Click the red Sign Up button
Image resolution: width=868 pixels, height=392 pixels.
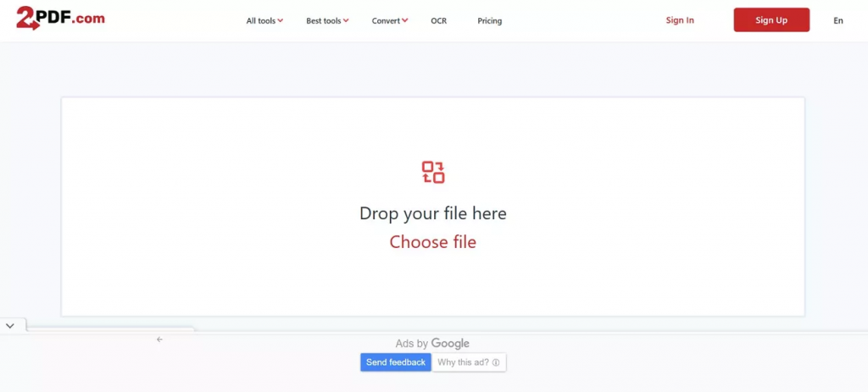[x=771, y=20]
